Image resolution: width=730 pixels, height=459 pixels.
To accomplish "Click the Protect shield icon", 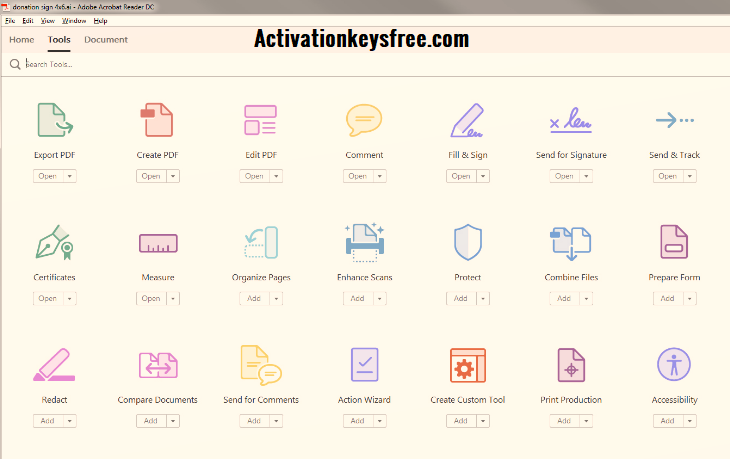I will click(467, 243).
